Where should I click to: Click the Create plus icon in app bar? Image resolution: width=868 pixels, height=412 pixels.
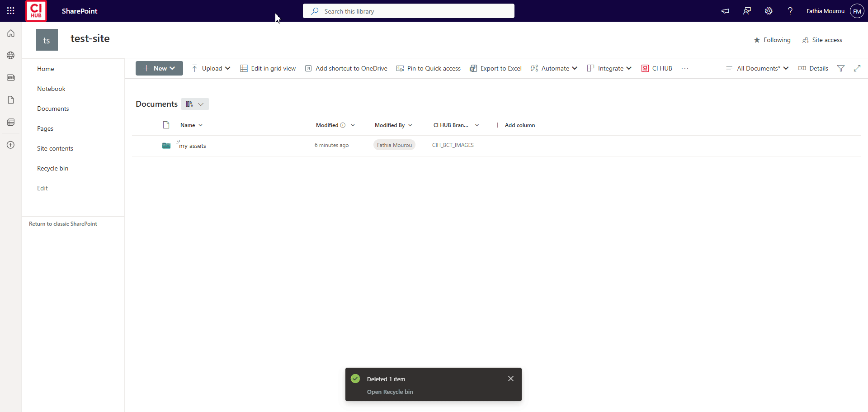tap(11, 145)
